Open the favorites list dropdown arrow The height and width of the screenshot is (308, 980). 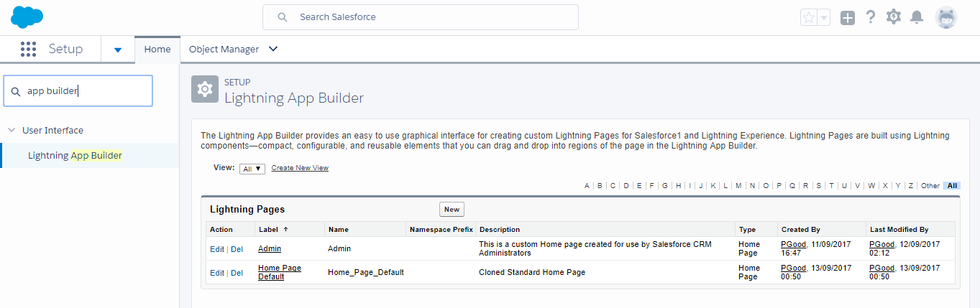pos(824,17)
